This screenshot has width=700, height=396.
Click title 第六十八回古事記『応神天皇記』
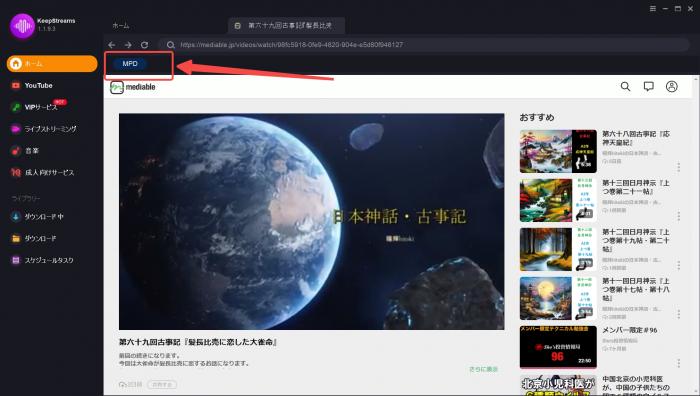tap(636, 138)
